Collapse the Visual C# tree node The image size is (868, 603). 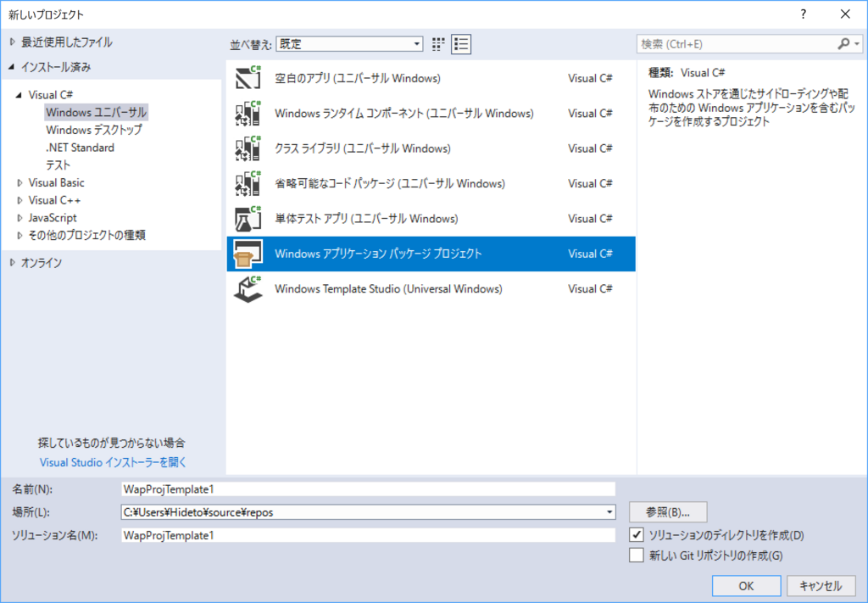coord(19,95)
